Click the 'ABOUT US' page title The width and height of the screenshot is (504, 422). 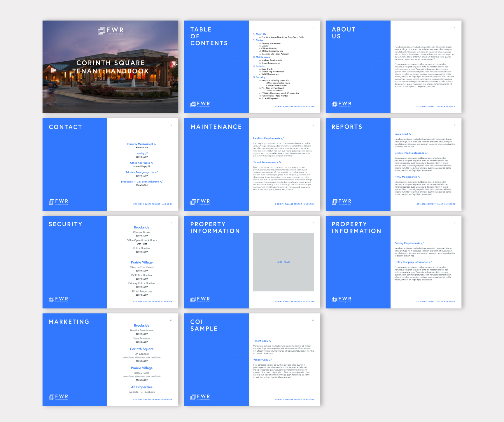[344, 33]
